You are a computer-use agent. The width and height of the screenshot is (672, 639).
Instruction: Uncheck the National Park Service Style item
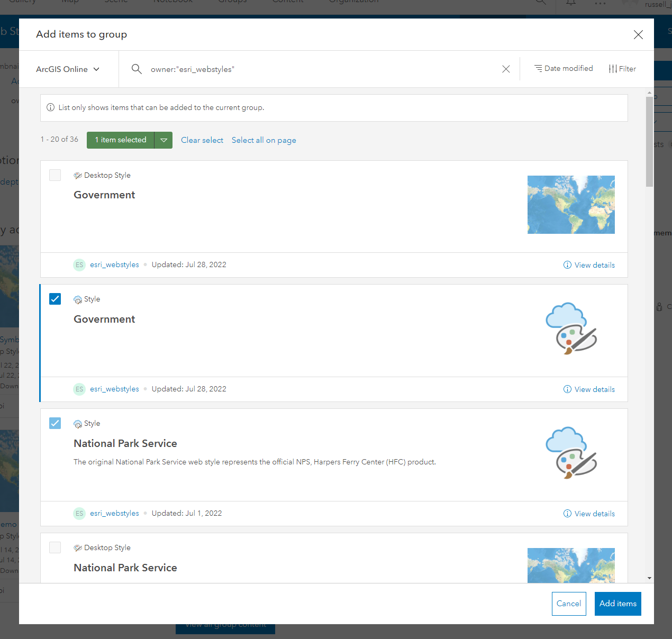(x=55, y=423)
